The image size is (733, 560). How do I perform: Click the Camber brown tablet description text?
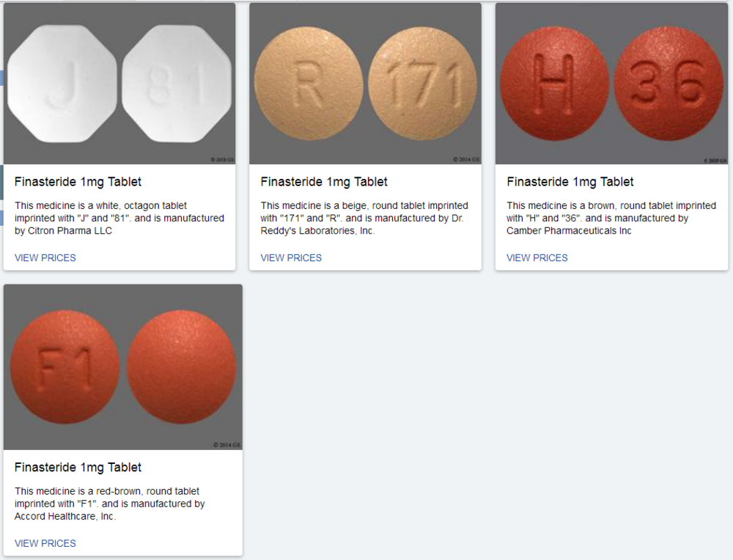[x=611, y=218]
